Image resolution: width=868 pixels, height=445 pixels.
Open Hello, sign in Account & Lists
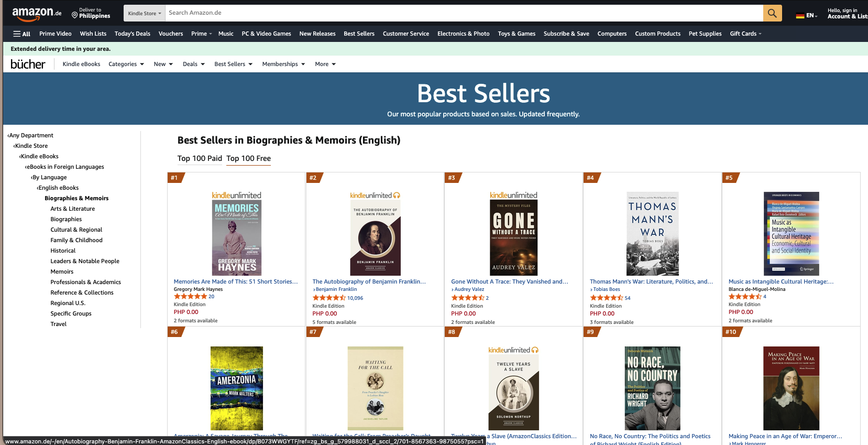(x=847, y=14)
